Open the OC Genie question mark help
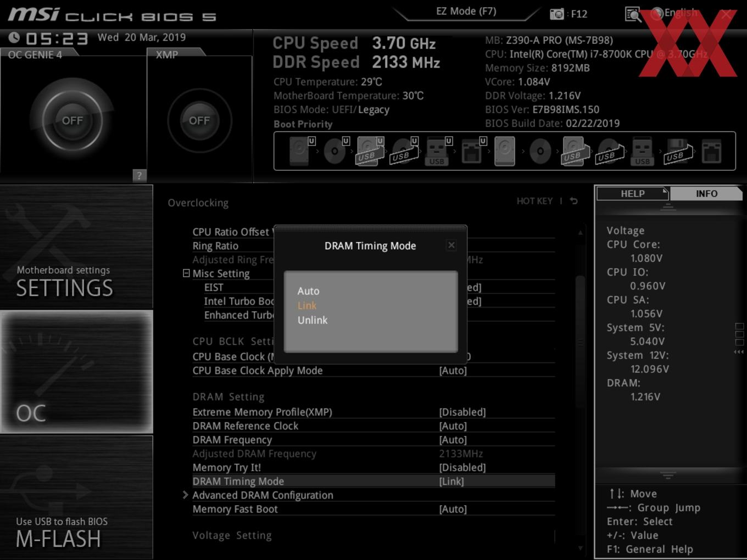 [x=140, y=175]
